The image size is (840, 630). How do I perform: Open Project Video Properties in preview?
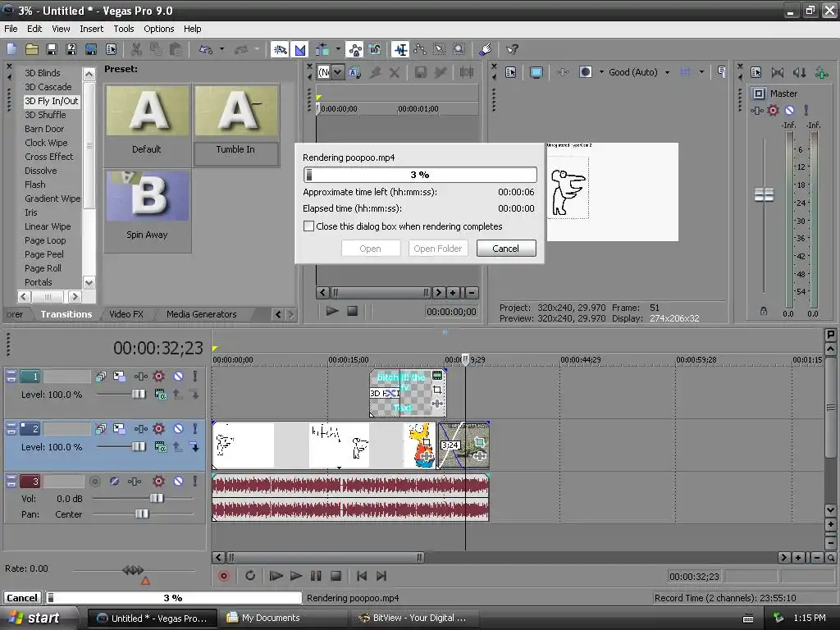pos(510,72)
